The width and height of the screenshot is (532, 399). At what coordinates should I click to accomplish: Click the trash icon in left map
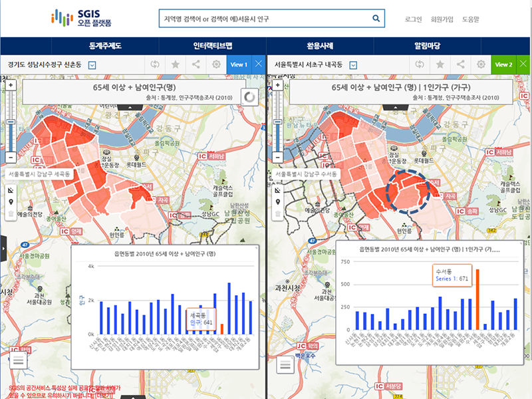[x=11, y=214]
